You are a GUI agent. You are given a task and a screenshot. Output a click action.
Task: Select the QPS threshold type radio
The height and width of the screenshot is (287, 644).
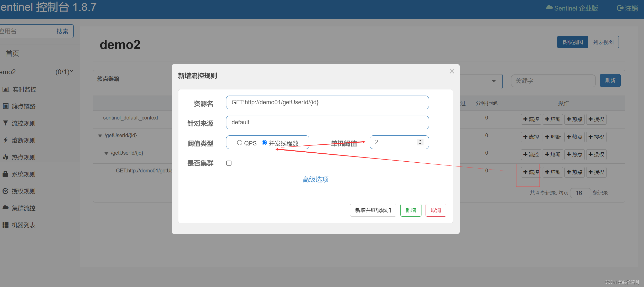(239, 143)
